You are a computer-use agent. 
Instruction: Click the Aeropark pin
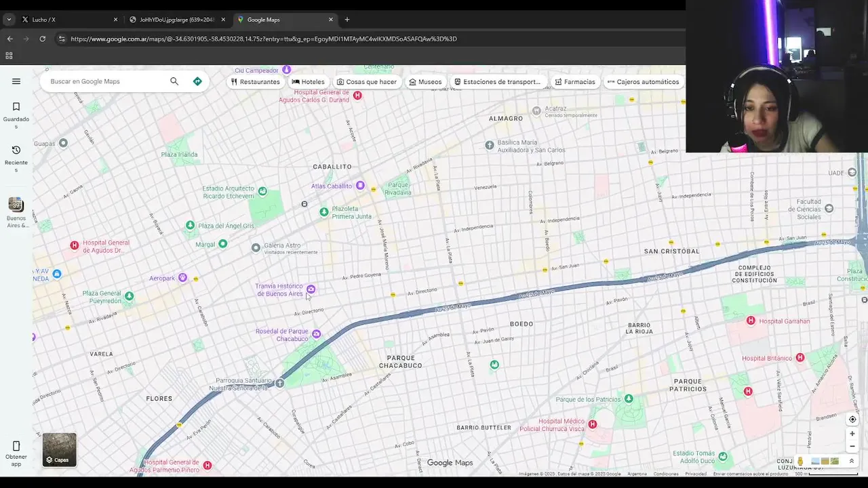pos(182,278)
